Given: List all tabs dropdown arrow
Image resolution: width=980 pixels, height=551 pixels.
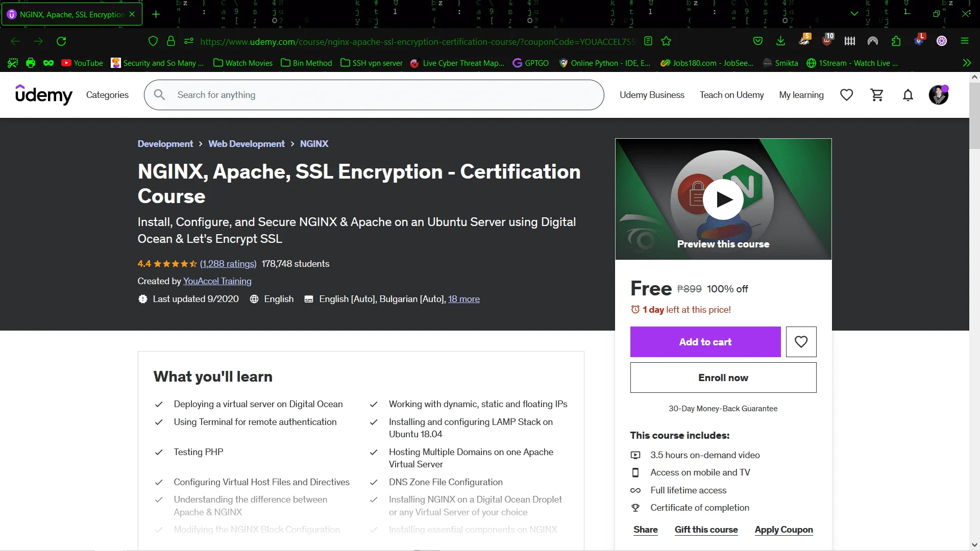Looking at the screenshot, I should tap(854, 14).
